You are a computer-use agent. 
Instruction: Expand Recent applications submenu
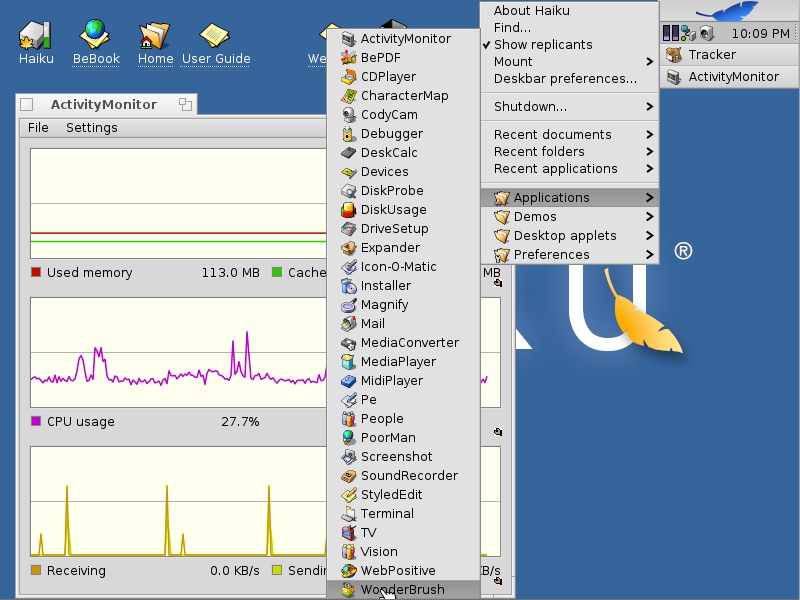(569, 169)
